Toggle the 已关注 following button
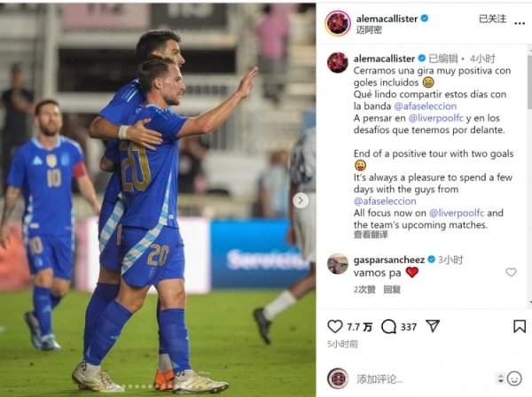The image size is (532, 397). [x=492, y=19]
